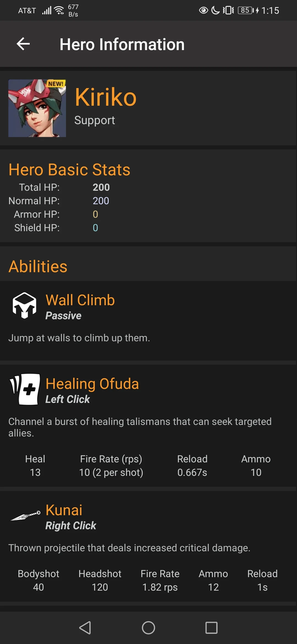This screenshot has height=644, width=297.
Task: Tap the Healing Ofuda talisman icon
Action: [x=25, y=389]
